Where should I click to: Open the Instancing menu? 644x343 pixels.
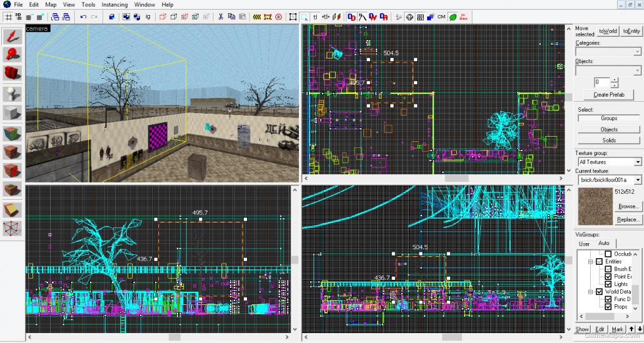[x=114, y=5]
